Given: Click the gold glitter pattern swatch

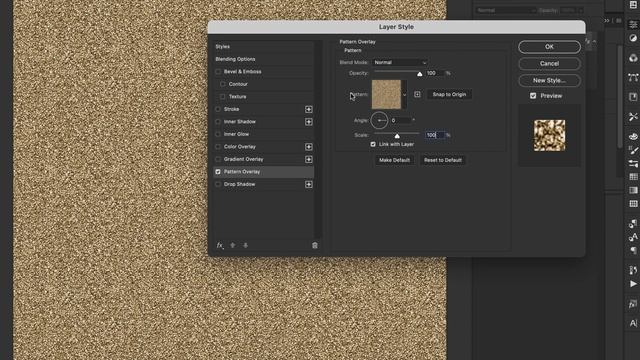Looking at the screenshot, I should (387, 95).
